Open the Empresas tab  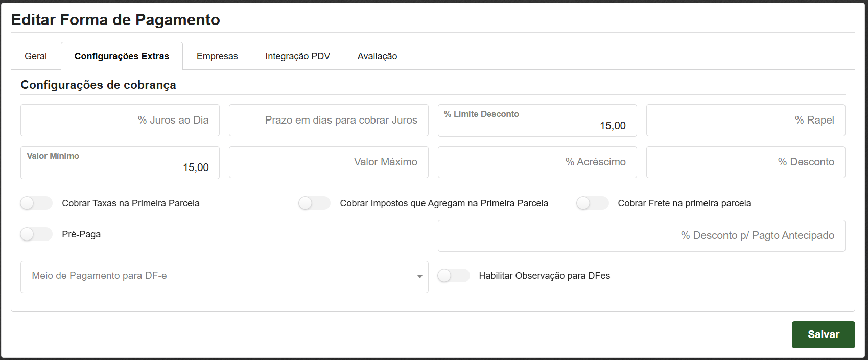pos(217,56)
